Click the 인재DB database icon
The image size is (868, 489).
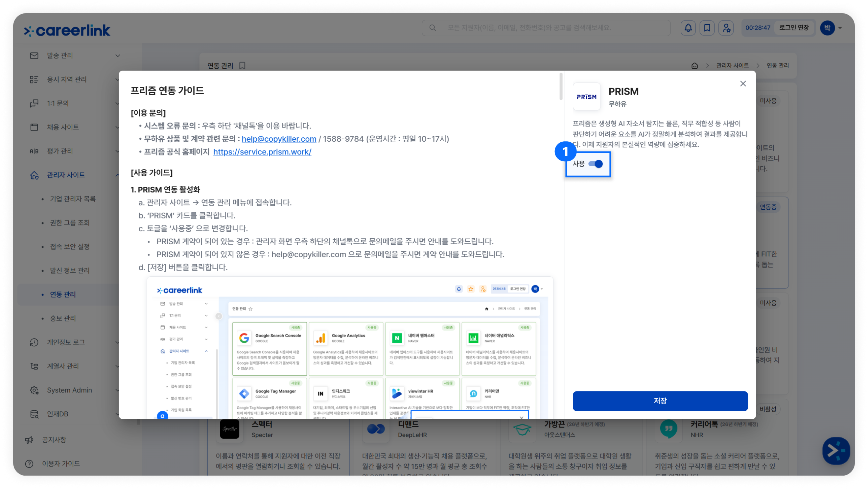tap(34, 414)
